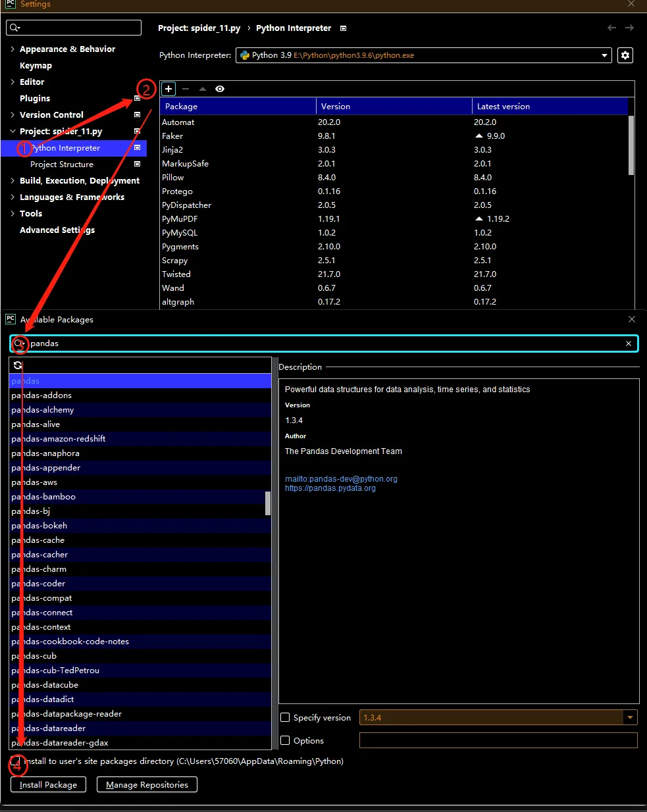The image size is (647, 812).
Task: Sort by Version column header
Action: (394, 106)
